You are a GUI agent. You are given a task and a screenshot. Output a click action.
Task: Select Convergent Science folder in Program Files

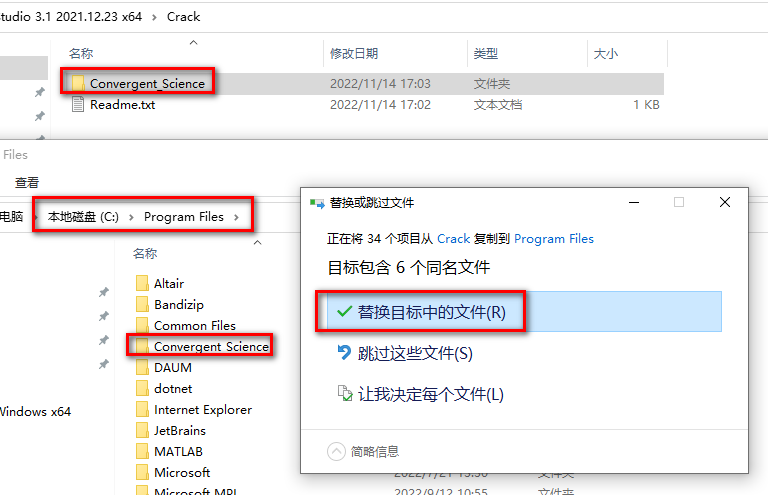tap(210, 346)
